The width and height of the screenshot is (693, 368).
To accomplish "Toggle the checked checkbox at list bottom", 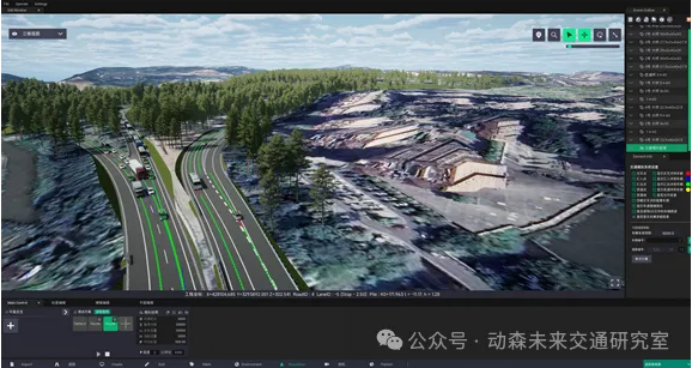I will pos(634,217).
